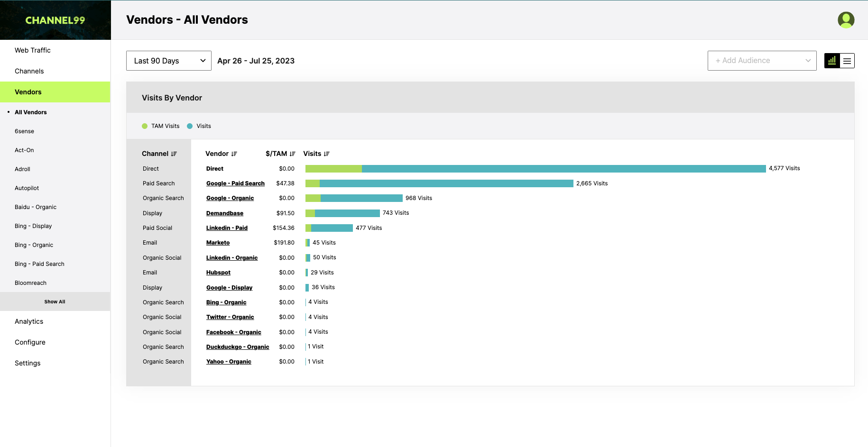868x447 pixels.
Task: Sort by Vendor column icon
Action: click(x=234, y=154)
